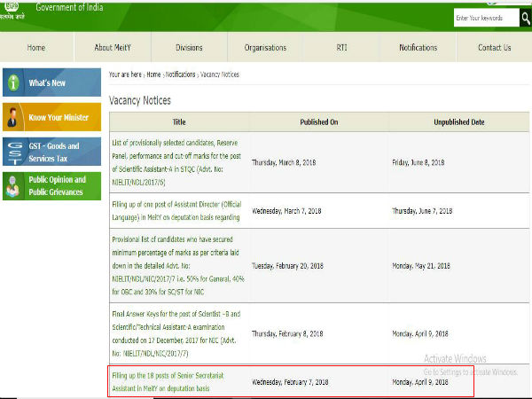The image size is (532, 399).
Task: Open the Home menu item
Action: point(36,48)
